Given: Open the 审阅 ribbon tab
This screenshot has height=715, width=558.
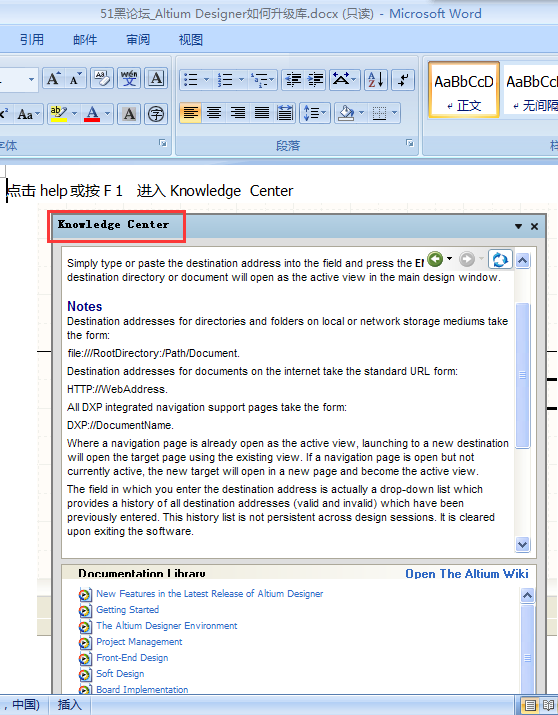Looking at the screenshot, I should (138, 40).
